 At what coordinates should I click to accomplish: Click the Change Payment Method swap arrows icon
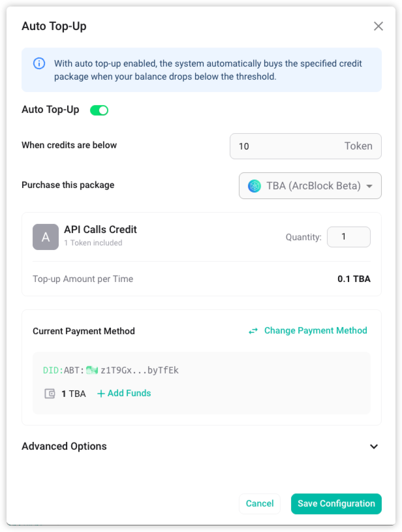[x=253, y=330]
